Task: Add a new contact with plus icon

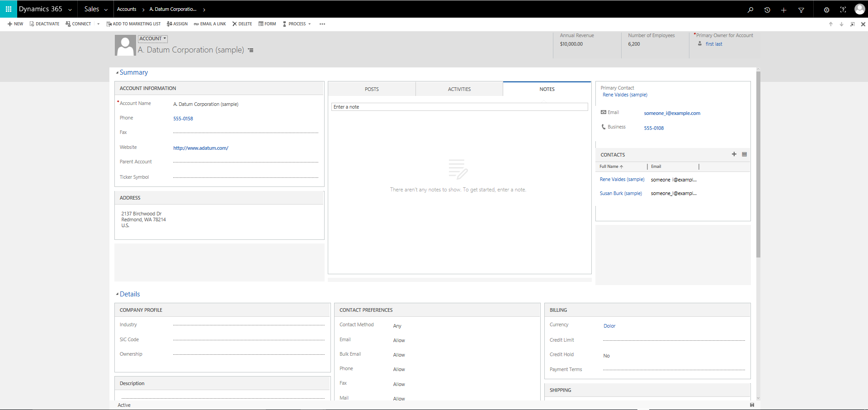Action: pyautogui.click(x=734, y=154)
